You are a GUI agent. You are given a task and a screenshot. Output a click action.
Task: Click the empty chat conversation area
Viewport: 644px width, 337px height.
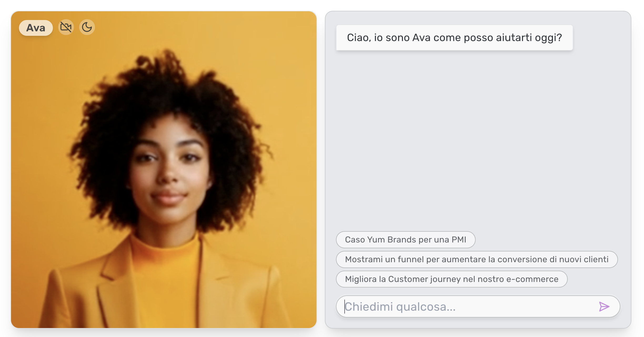click(x=478, y=140)
